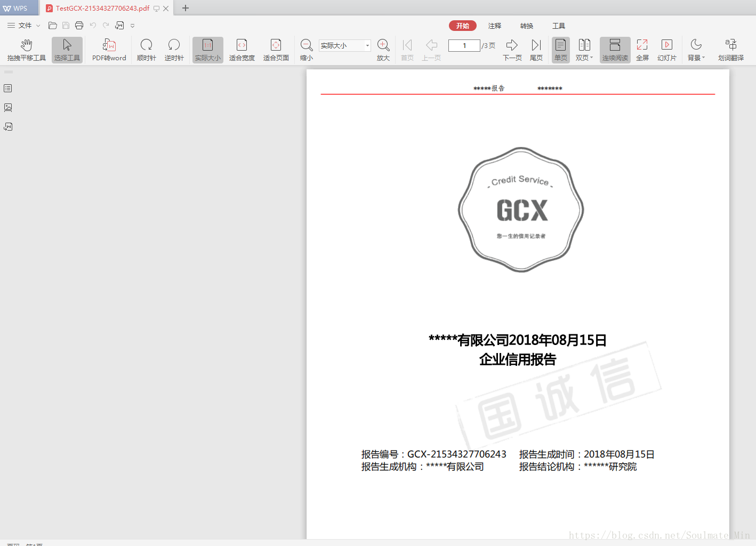Click the text 报告生成时间：2018年08月15日

click(x=586, y=454)
